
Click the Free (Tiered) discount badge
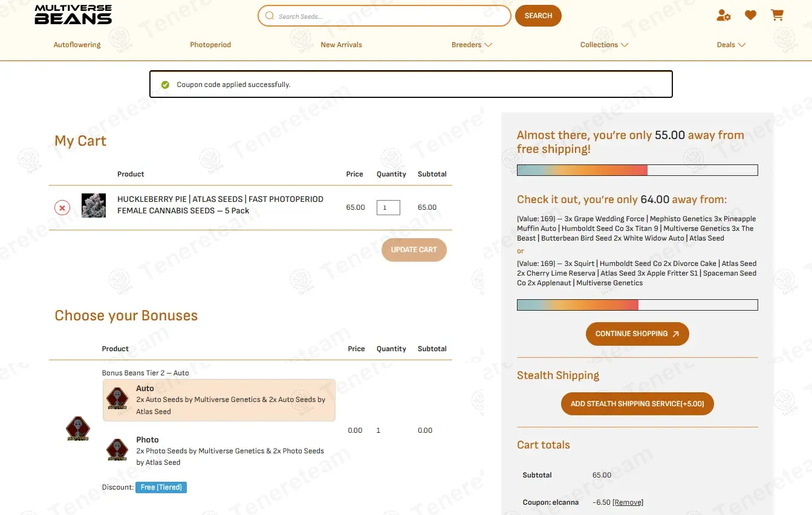click(x=161, y=487)
